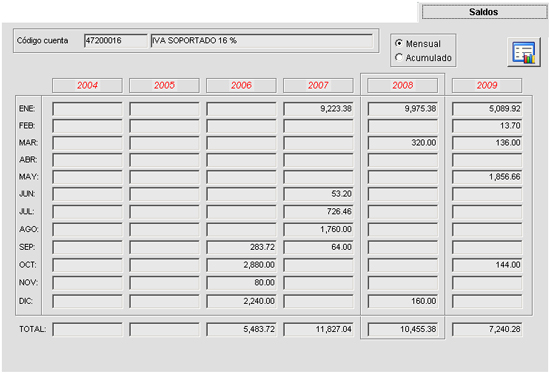Click the 53.20 cell for JUN 2007
This screenshot has height=373, width=550.
318,194
